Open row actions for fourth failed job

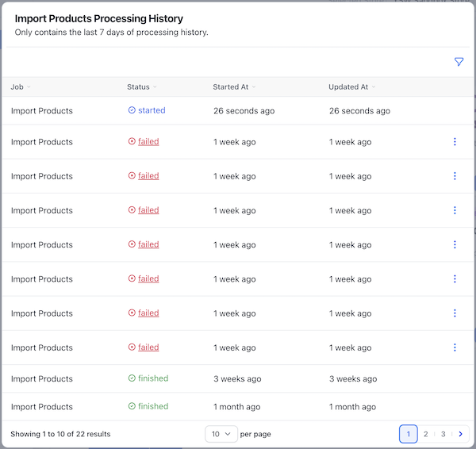455,244
